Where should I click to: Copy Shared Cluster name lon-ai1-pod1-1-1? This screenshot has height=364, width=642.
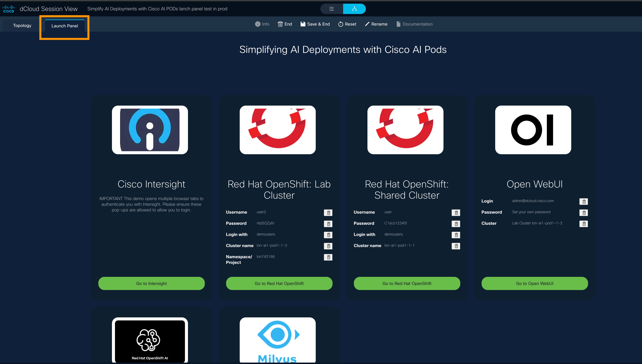pyautogui.click(x=456, y=246)
